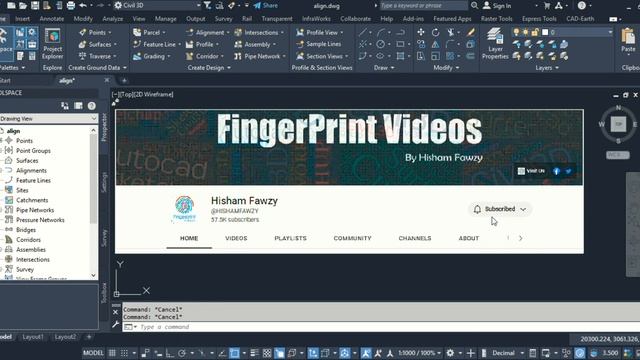Image resolution: width=640 pixels, height=360 pixels.
Task: Toggle snap mode in status bar
Action: pyautogui.click(x=124, y=353)
